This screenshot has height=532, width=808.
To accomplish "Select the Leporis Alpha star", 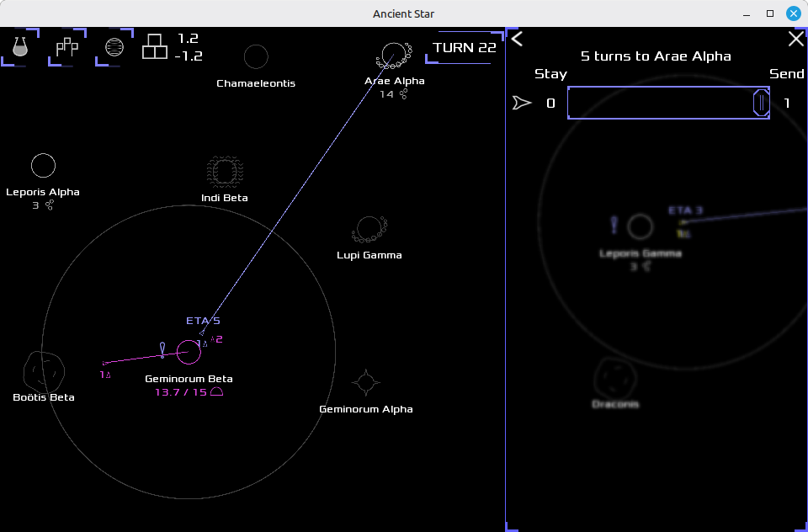I will (43, 166).
